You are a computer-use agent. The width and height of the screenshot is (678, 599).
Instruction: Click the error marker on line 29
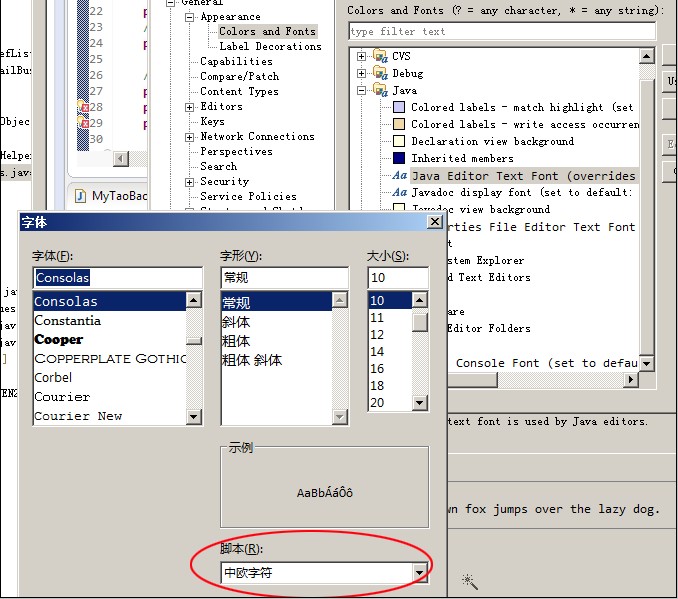click(x=85, y=123)
